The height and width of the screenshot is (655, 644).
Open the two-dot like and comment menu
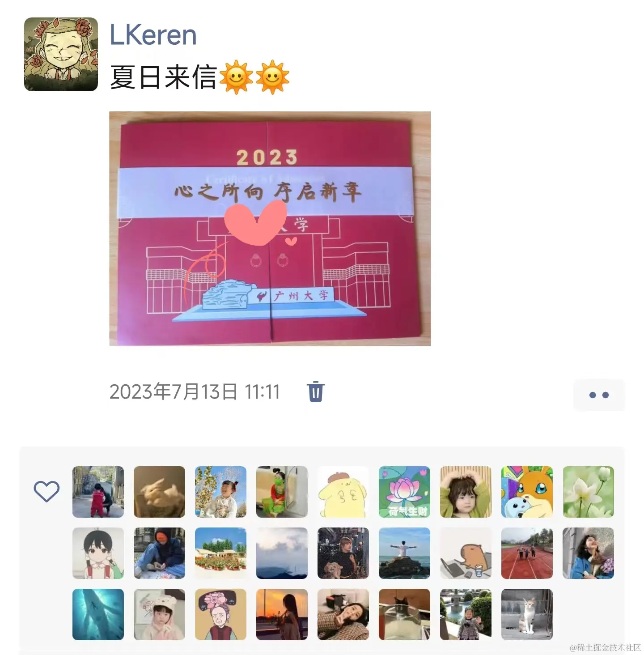pyautogui.click(x=599, y=395)
